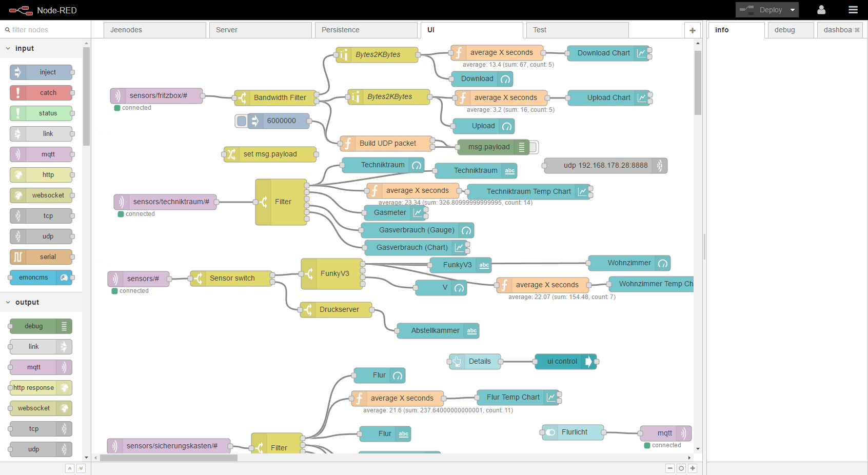Click the canvas horizontal scrollbar
868x475 pixels.
(169, 458)
